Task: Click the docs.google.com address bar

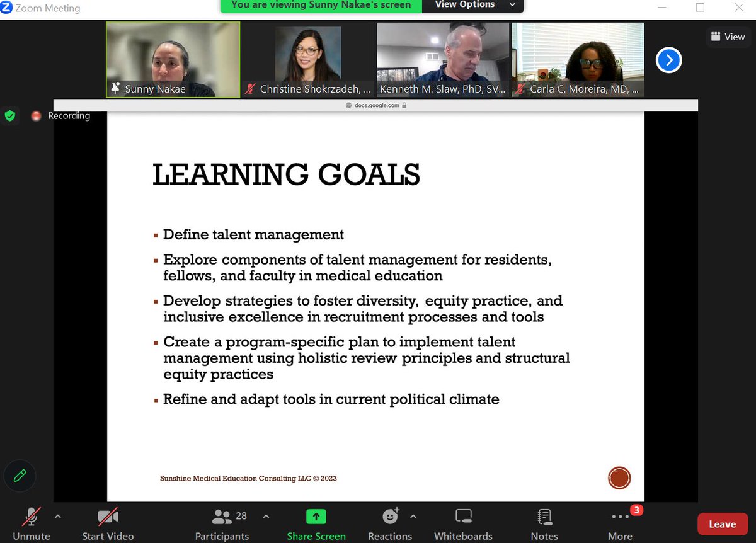Action: pos(375,105)
